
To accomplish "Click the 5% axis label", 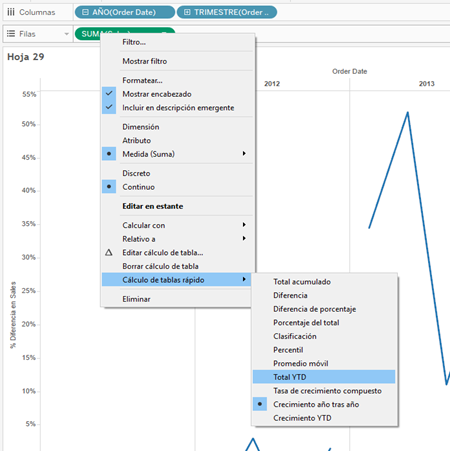I will [x=31, y=424].
